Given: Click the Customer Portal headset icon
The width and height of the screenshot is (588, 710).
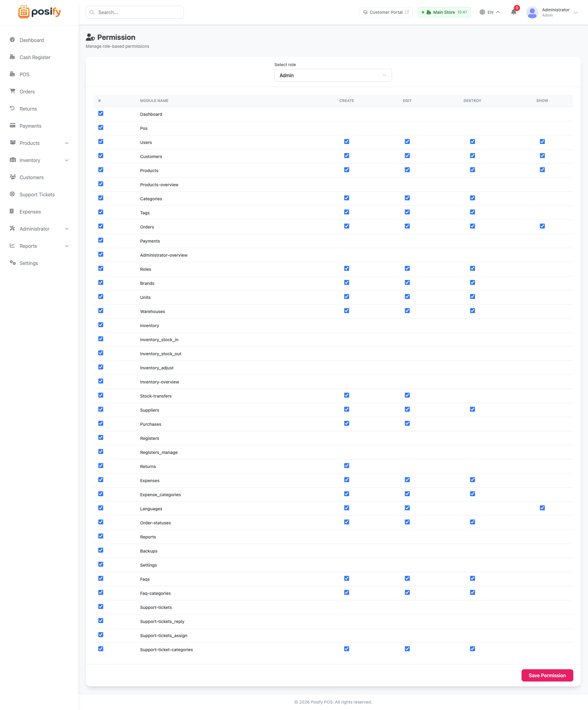Looking at the screenshot, I should point(365,12).
